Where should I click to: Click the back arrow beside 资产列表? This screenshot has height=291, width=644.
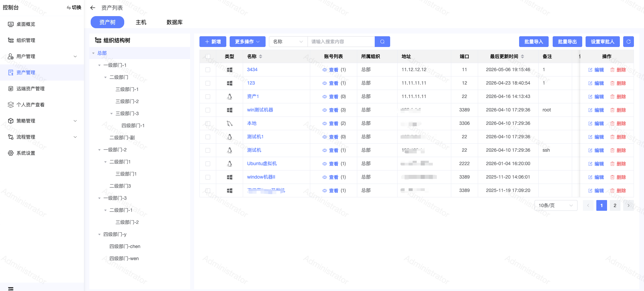93,8
